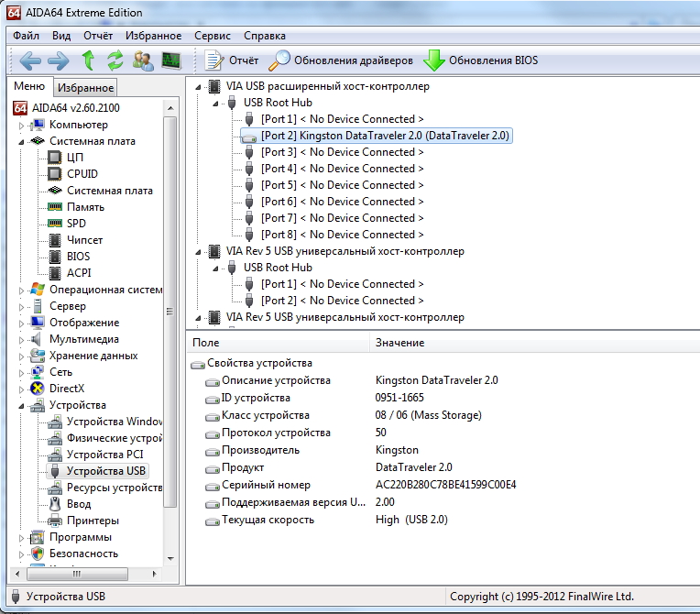Open the system monitor graph toolbar icon
The image size is (700, 614).
[x=171, y=60]
